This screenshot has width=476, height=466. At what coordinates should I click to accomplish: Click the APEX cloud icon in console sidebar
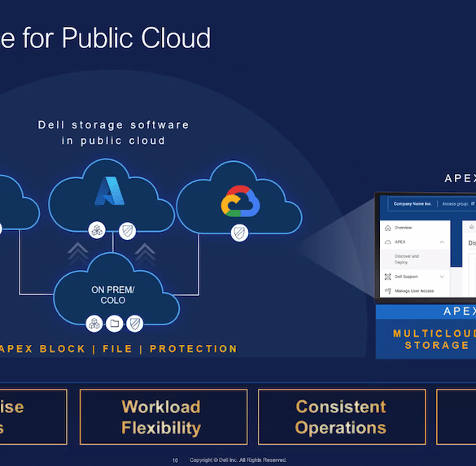point(387,242)
